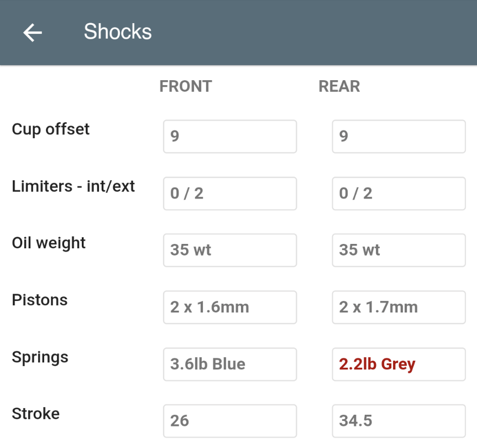Click the Shocks title in the header
Screen dimensions: 477x448
tap(118, 32)
